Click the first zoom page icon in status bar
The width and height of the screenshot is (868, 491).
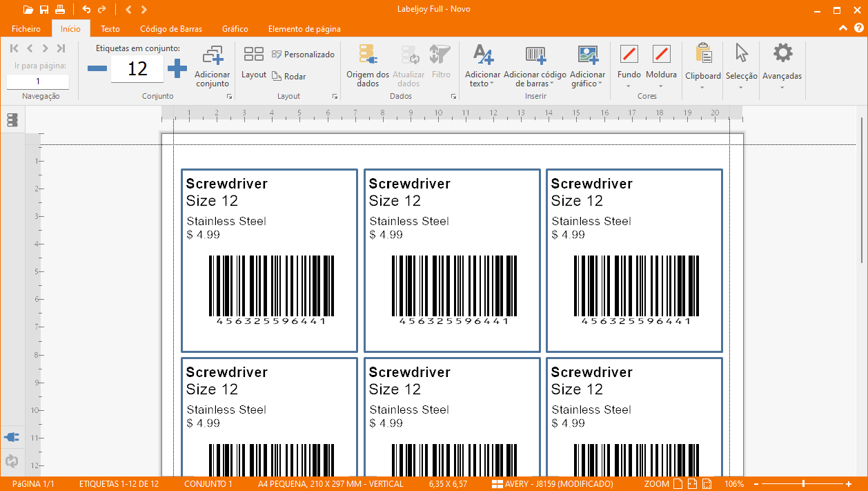click(678, 484)
